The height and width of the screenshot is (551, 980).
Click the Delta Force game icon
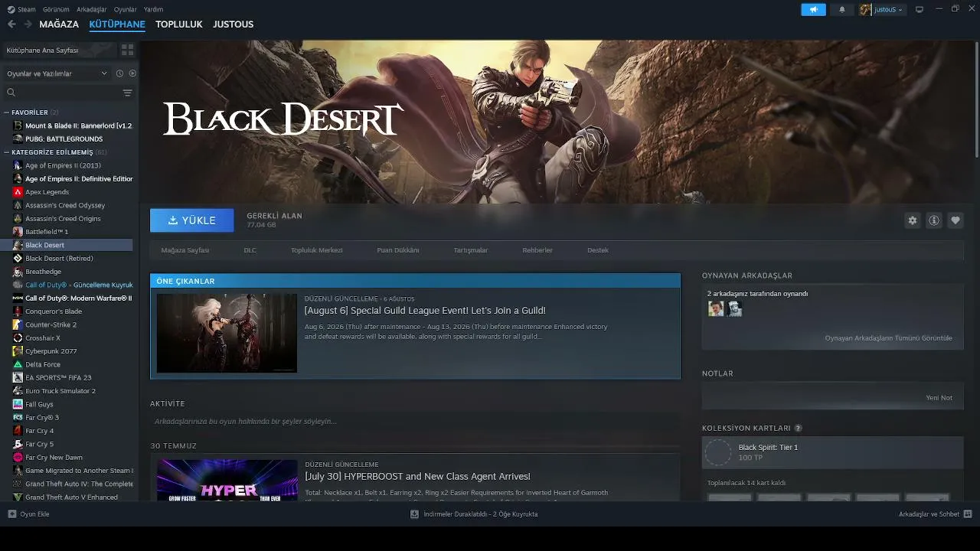pyautogui.click(x=18, y=364)
